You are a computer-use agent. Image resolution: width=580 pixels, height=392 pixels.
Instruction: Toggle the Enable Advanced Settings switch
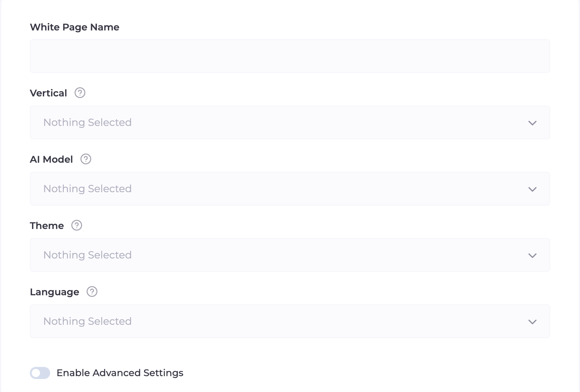point(40,373)
